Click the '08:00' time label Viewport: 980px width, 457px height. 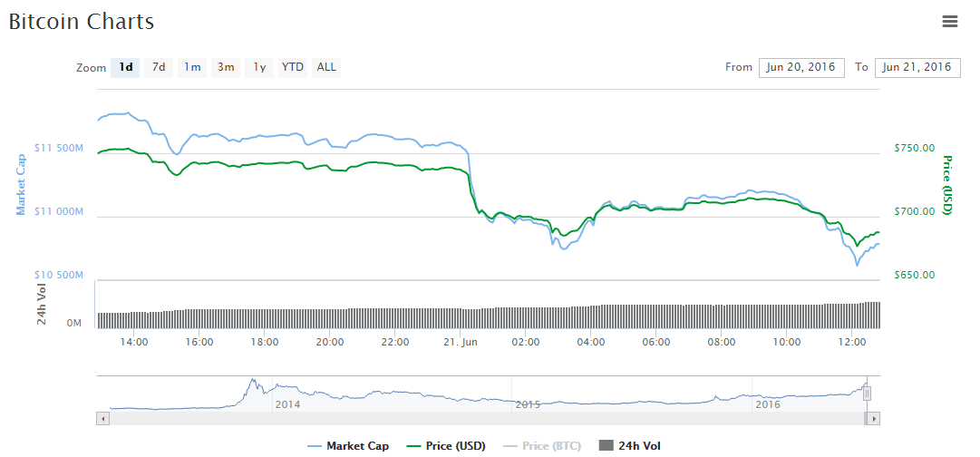722,342
